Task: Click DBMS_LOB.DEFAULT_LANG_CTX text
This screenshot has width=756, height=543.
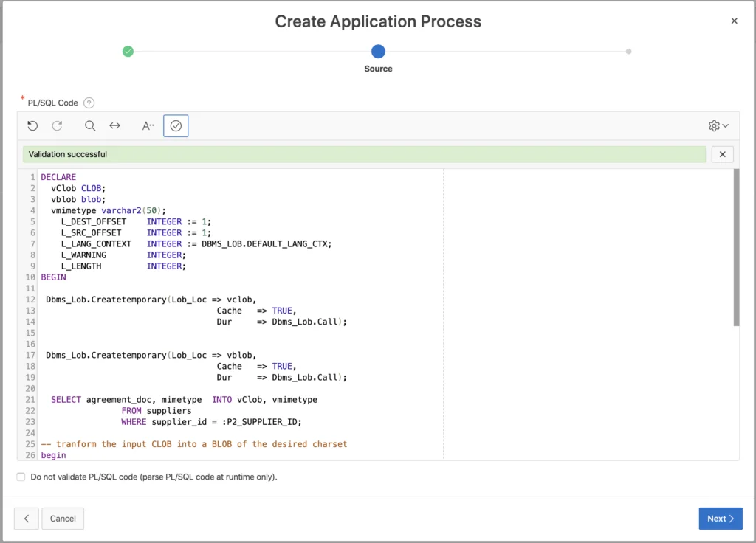Action: pos(265,243)
